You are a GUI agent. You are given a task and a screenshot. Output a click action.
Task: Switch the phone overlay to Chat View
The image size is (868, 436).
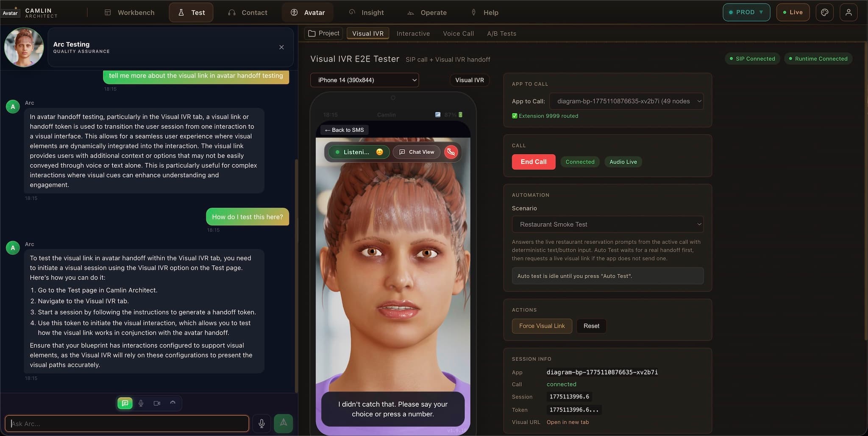click(416, 152)
